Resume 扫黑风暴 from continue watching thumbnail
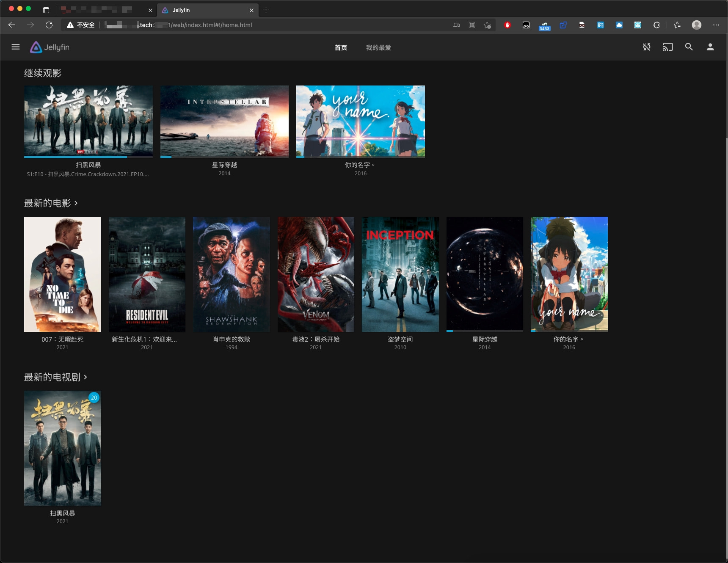Image resolution: width=728 pixels, height=563 pixels. (x=88, y=121)
